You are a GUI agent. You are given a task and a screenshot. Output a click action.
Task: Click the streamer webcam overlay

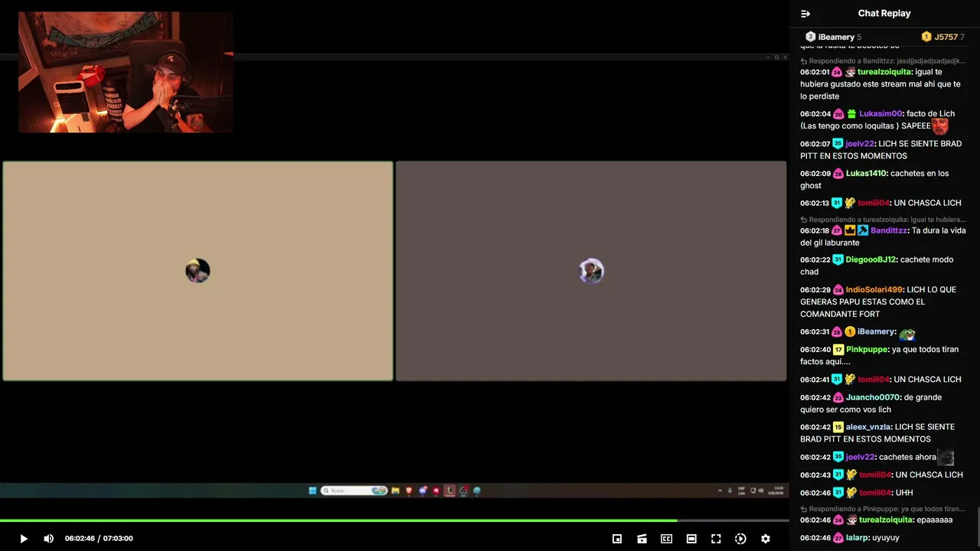[126, 72]
